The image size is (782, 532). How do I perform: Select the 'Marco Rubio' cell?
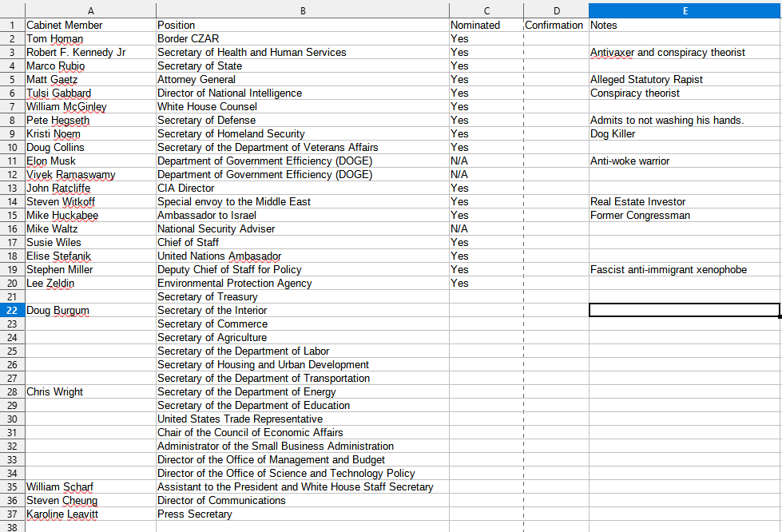[x=90, y=66]
